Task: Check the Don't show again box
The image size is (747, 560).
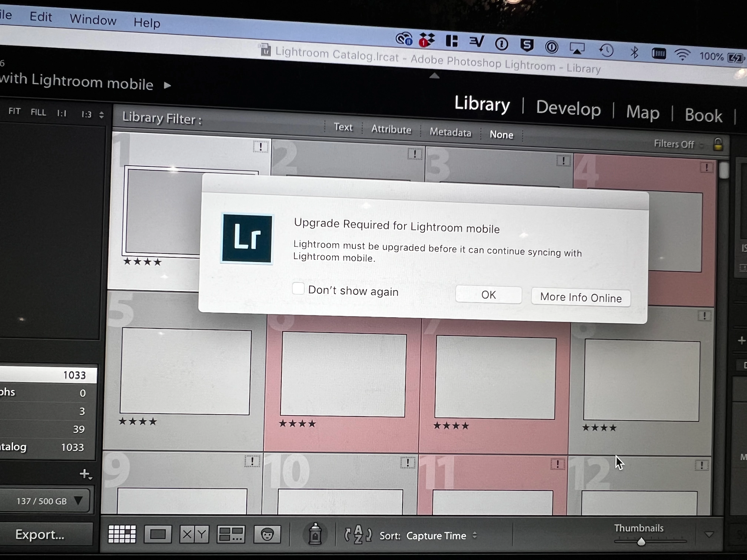Action: point(298,289)
